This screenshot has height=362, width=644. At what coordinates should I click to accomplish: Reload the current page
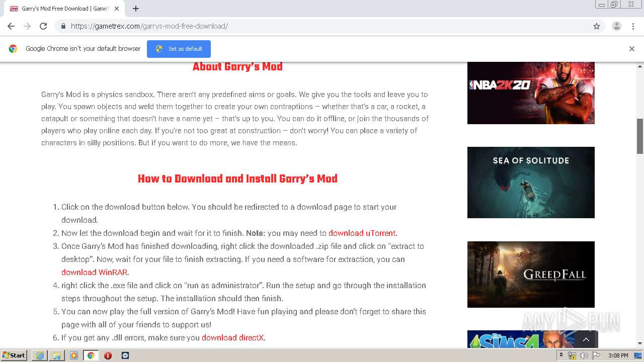[x=43, y=26]
